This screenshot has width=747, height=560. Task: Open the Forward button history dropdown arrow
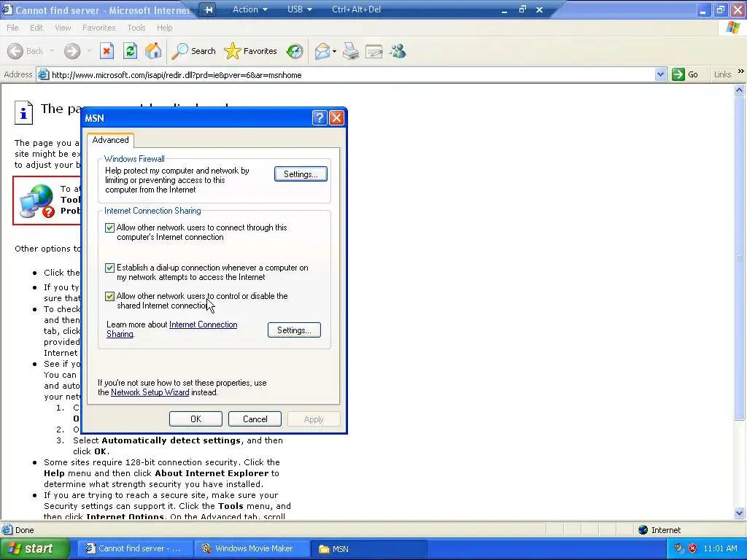pyautogui.click(x=89, y=51)
